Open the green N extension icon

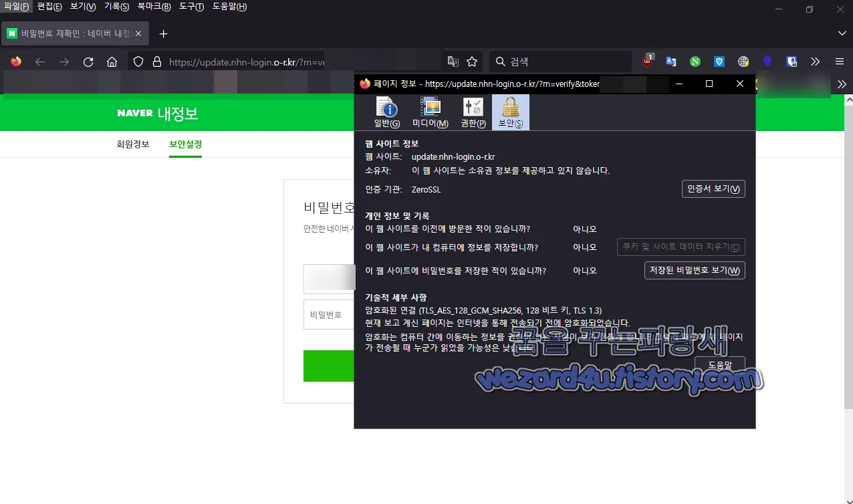click(695, 61)
